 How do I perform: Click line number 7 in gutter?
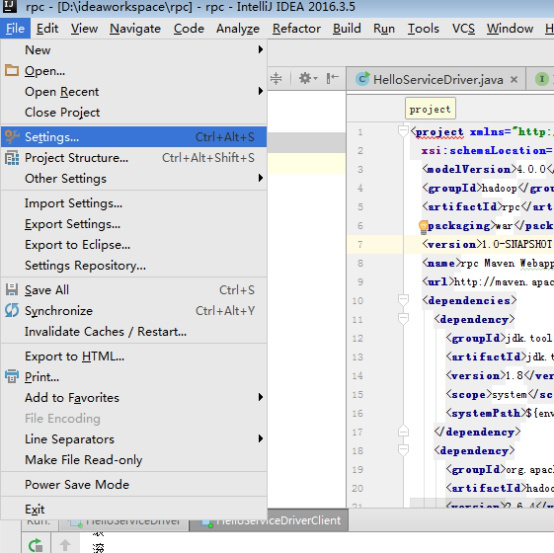360,244
